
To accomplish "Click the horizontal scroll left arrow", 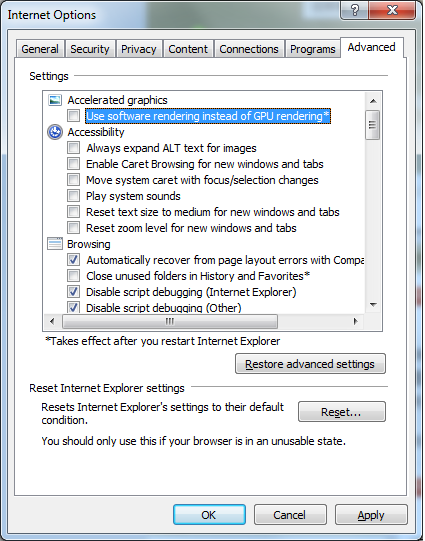I will 52,322.
